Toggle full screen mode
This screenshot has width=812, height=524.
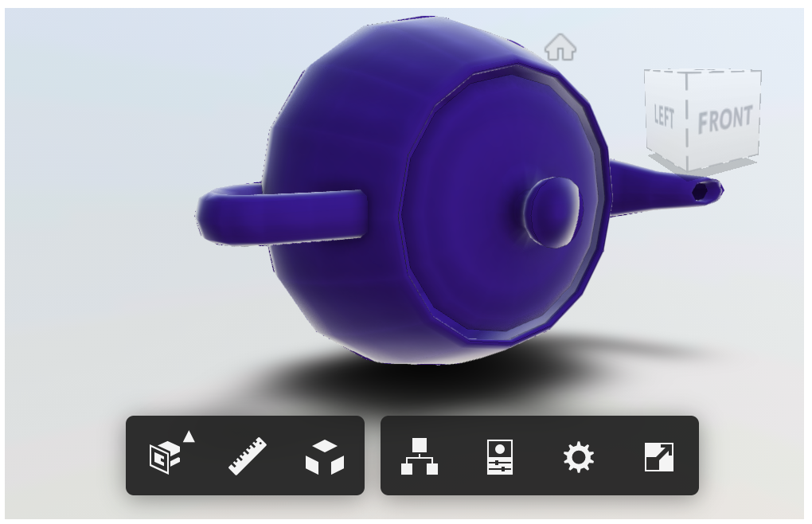658,456
